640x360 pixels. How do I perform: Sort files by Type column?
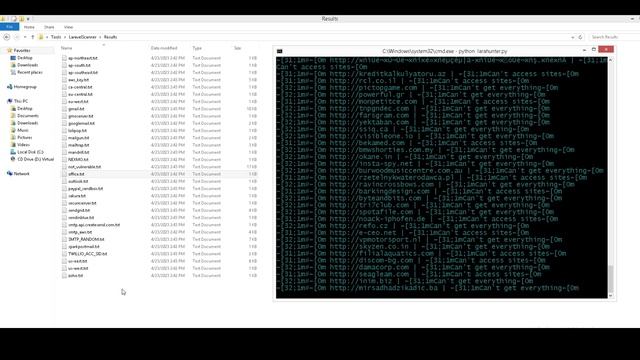click(x=197, y=48)
